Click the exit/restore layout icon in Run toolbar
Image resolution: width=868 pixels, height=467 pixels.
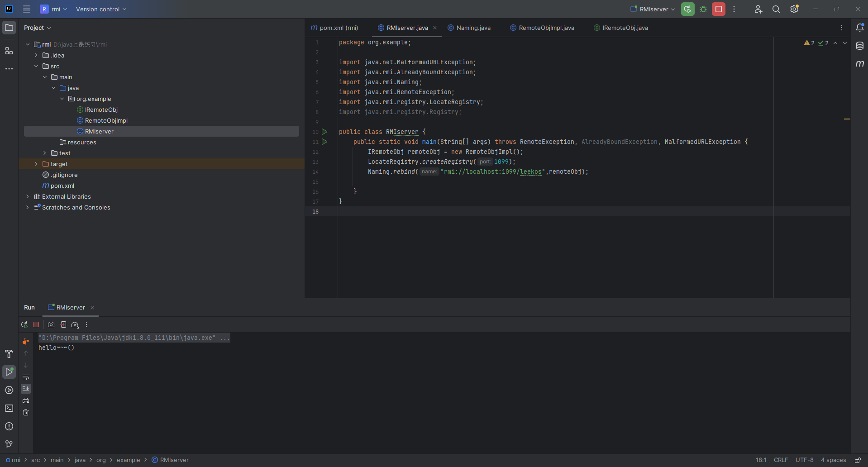click(x=63, y=324)
